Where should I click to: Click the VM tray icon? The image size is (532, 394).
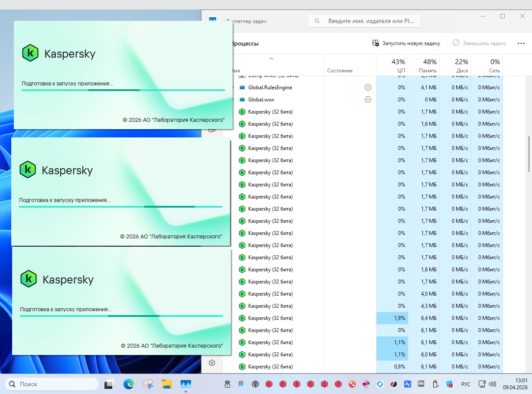[421, 384]
